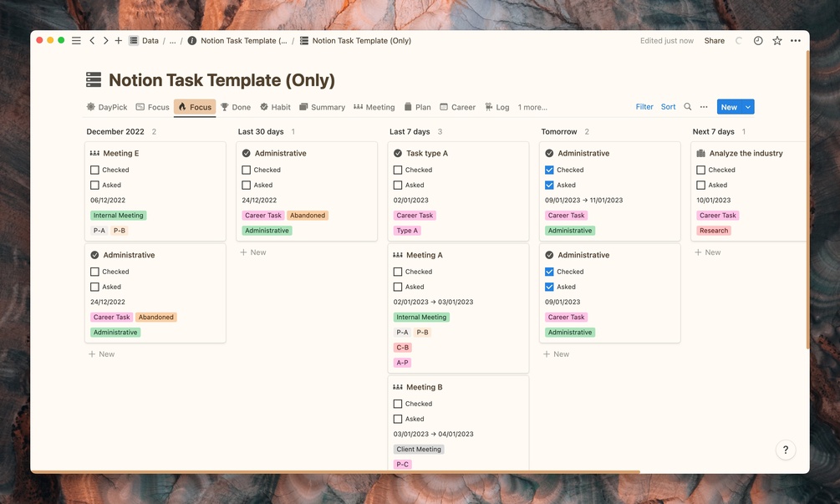Add a new page with the plus icon
Image resolution: width=840 pixels, height=504 pixels.
point(119,41)
